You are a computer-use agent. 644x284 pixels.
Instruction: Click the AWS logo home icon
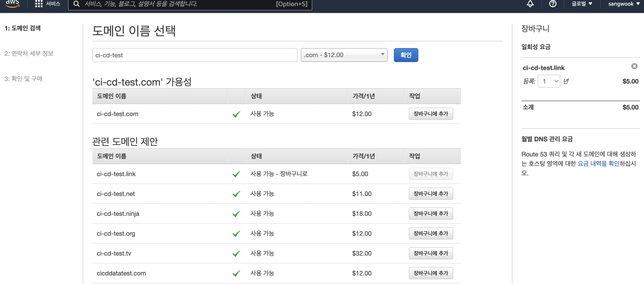click(12, 3)
